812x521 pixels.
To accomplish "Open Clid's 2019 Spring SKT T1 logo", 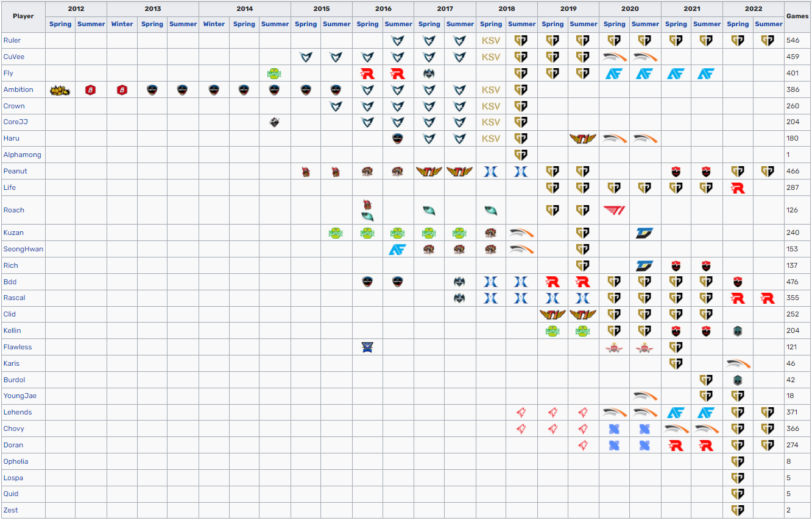I will coord(553,315).
